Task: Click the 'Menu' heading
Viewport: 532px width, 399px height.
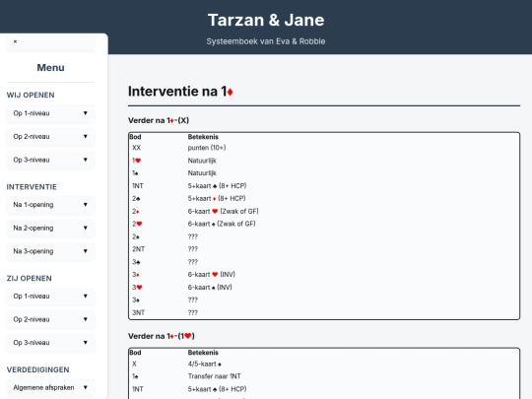Action: point(50,68)
